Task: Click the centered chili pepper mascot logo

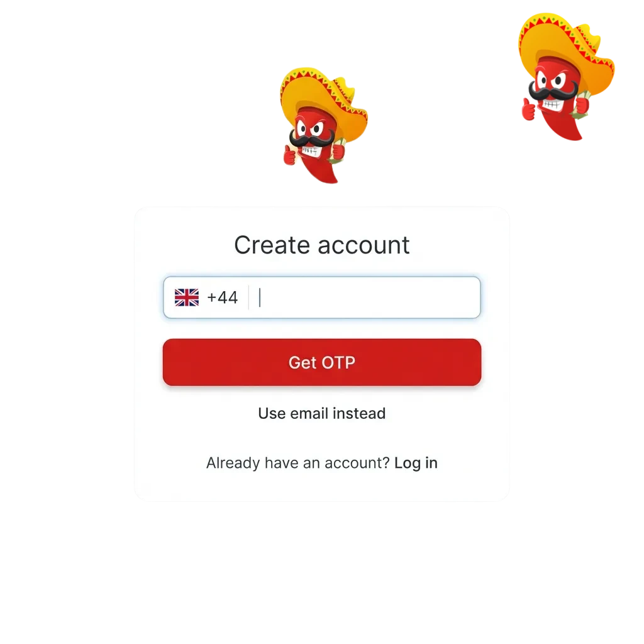Action: pyautogui.click(x=324, y=125)
